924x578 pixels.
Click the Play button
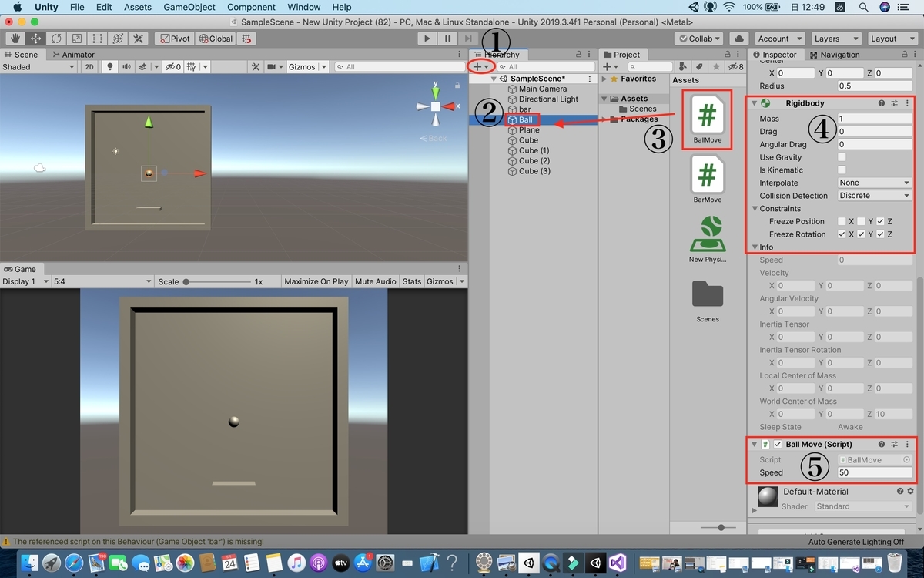pos(427,39)
